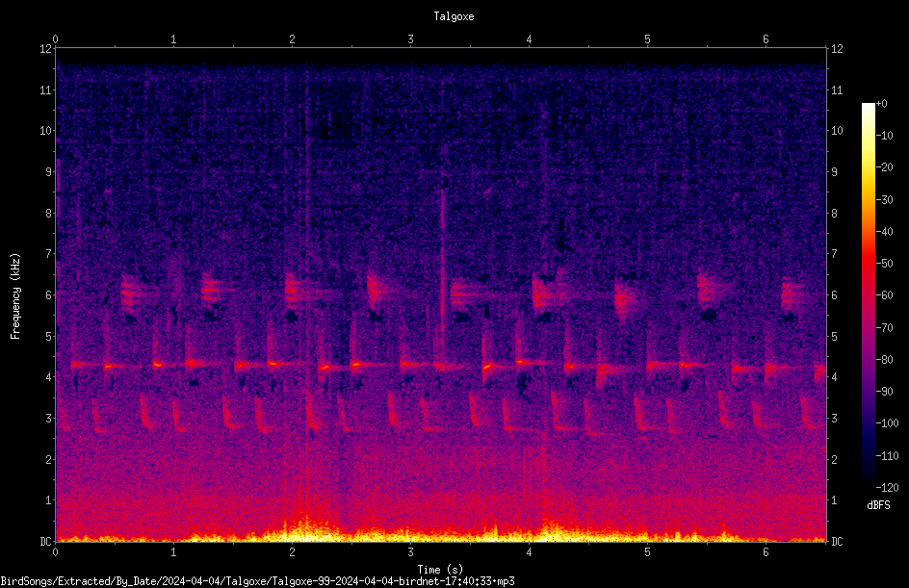Click the dBFS label under color bar

click(x=878, y=505)
